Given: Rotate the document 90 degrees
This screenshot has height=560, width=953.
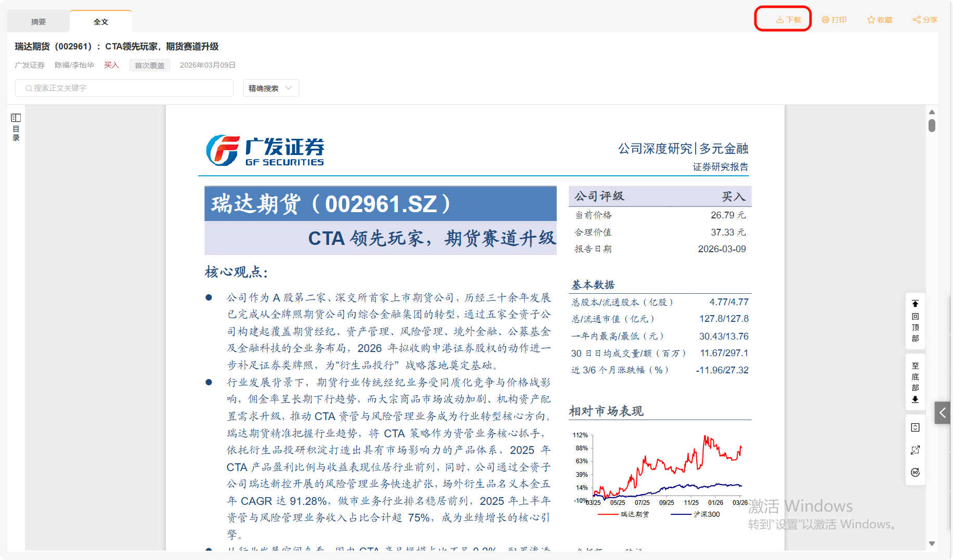Looking at the screenshot, I should click(916, 472).
